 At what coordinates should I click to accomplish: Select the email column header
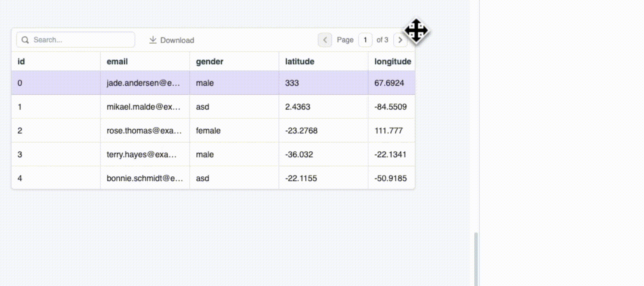tap(117, 62)
